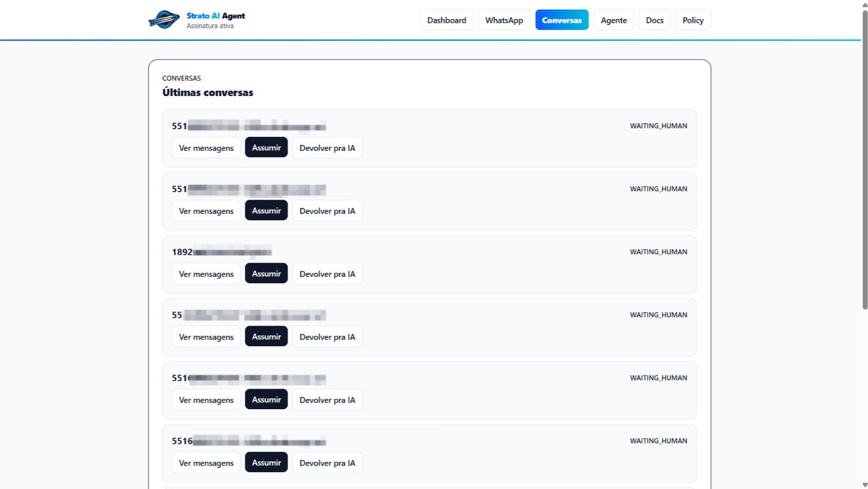Select the Conversas tab
Viewport: 868px width, 489px height.
point(561,20)
